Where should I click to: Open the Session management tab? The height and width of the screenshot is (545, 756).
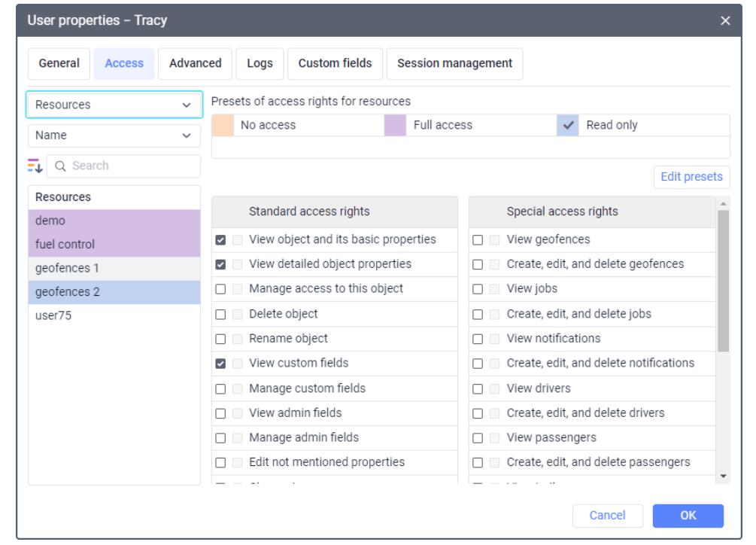pyautogui.click(x=454, y=64)
